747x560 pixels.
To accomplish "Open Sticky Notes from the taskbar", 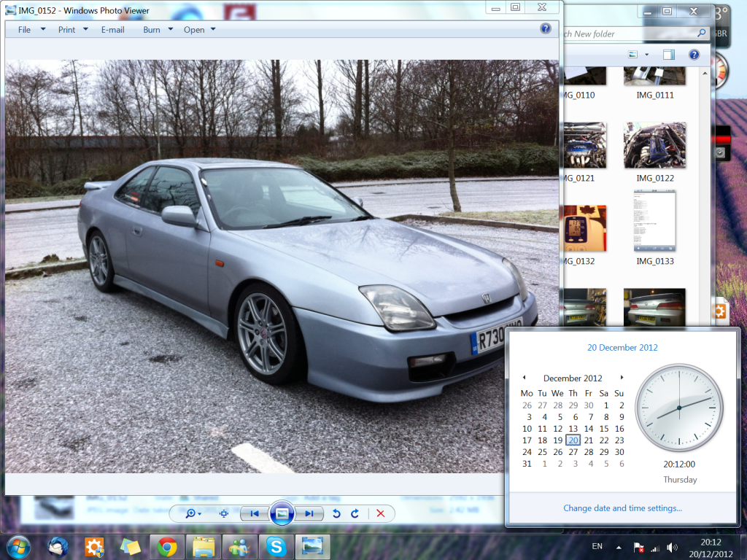I will click(x=130, y=547).
